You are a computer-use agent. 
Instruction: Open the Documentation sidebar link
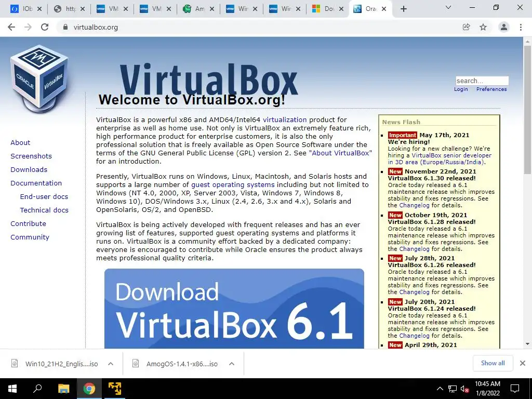pos(36,183)
